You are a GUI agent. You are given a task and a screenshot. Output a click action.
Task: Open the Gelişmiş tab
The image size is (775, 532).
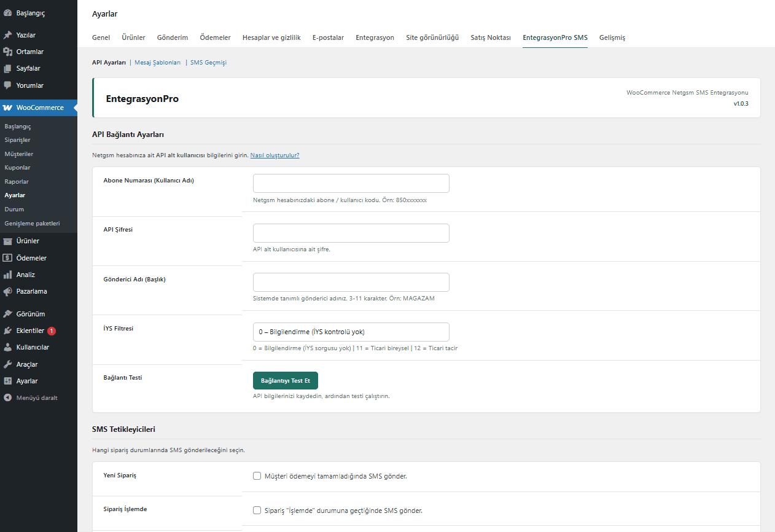coord(612,37)
